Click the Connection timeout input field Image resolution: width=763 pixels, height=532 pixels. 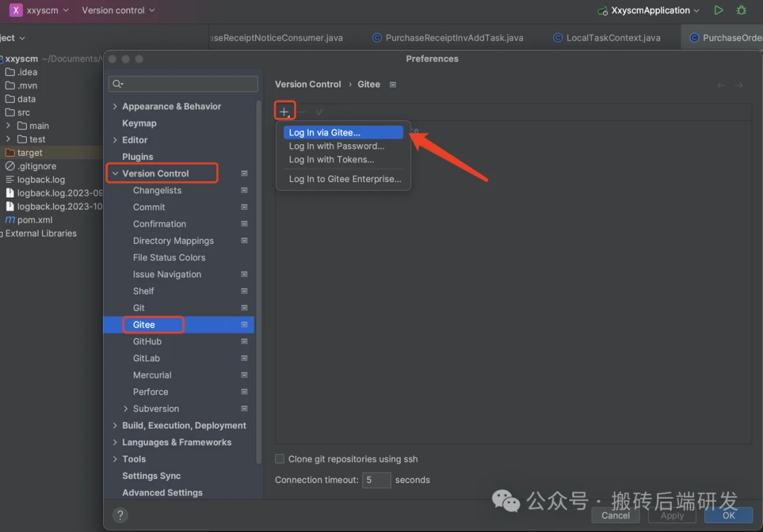376,480
